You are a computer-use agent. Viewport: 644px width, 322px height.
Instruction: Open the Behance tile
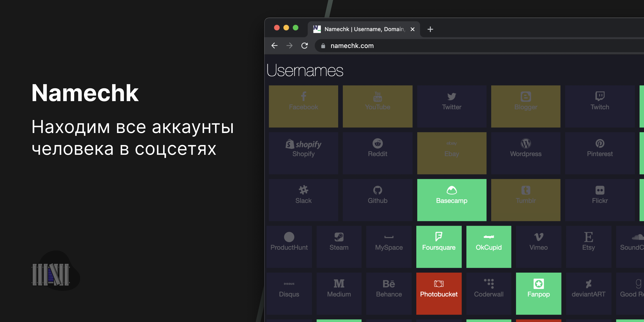pos(389,293)
